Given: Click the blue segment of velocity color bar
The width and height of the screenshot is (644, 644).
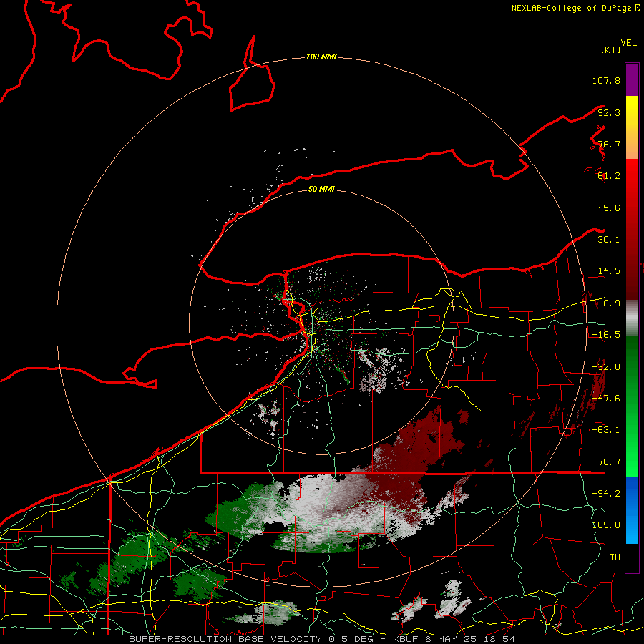Looking at the screenshot, I should coord(632,510).
